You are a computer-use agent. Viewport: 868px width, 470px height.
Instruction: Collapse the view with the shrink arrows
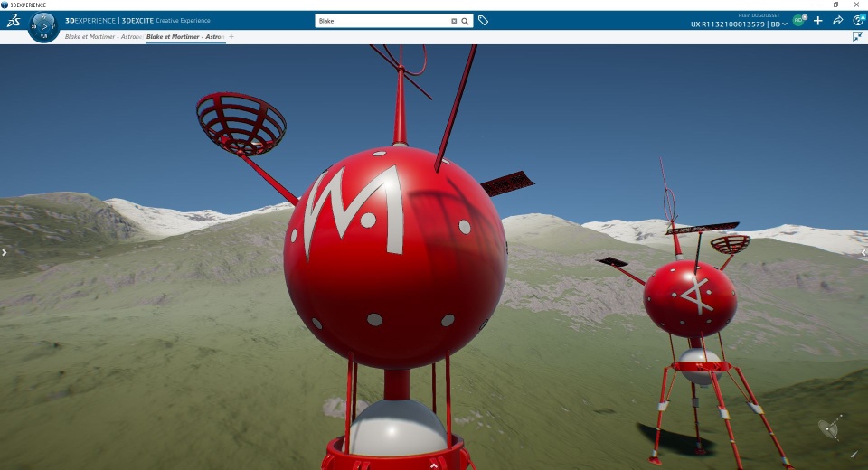[x=857, y=37]
